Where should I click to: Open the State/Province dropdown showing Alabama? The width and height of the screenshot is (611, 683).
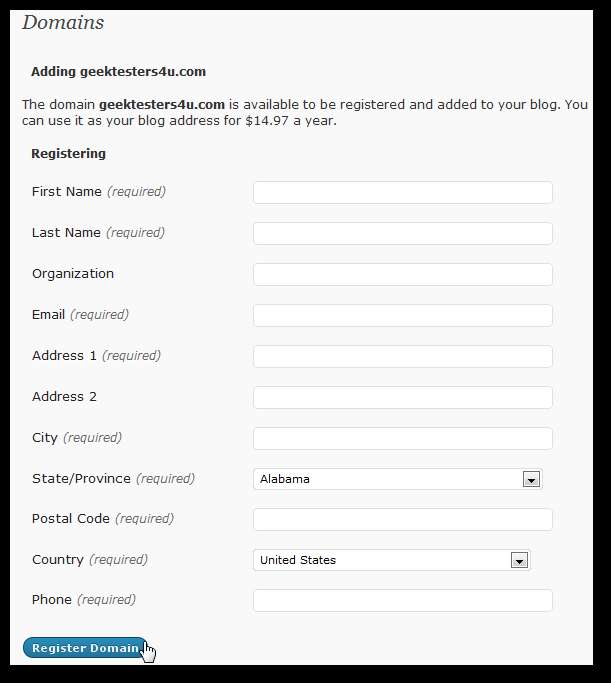click(x=397, y=479)
